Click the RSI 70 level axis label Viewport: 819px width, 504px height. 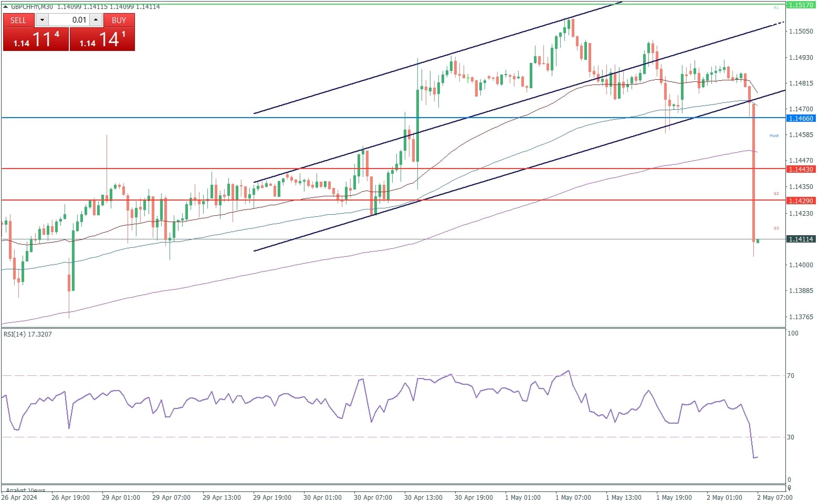click(791, 375)
